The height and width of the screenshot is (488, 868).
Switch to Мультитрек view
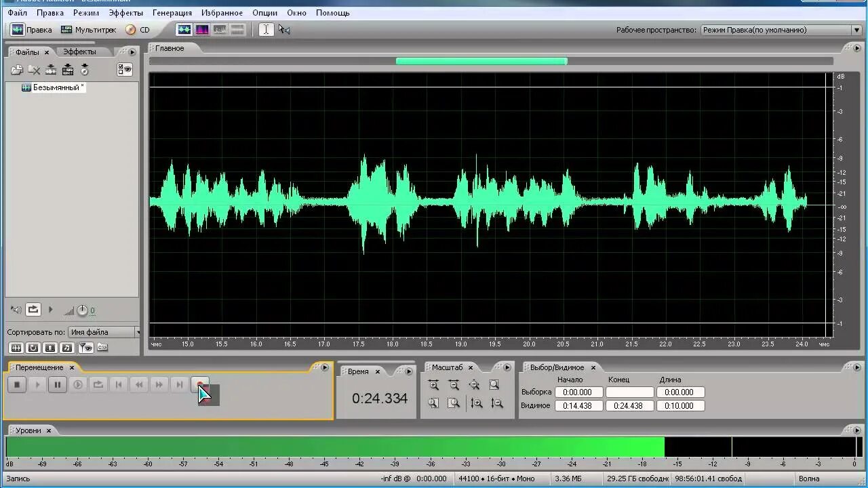[88, 30]
